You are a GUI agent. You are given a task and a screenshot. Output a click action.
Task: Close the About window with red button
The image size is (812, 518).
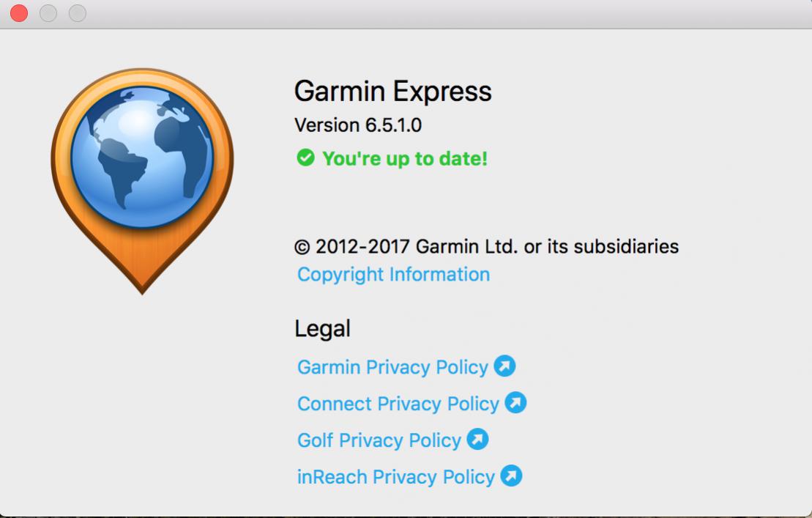(x=19, y=13)
